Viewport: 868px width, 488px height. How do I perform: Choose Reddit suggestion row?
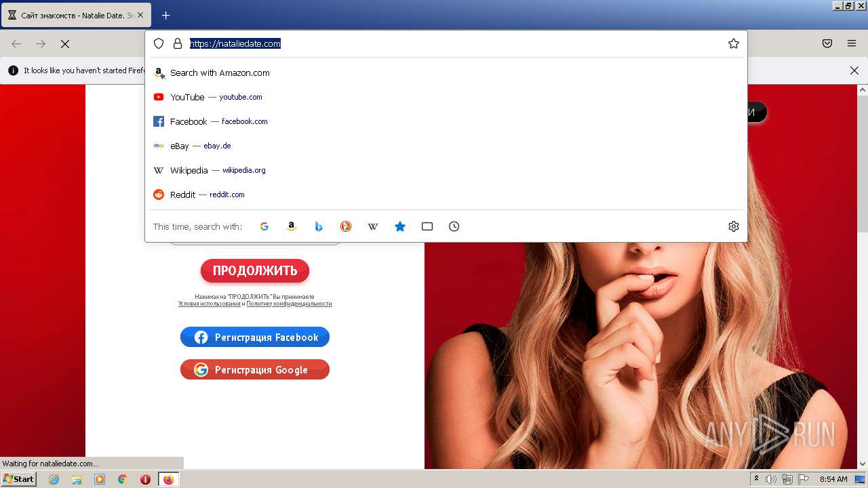[446, 195]
